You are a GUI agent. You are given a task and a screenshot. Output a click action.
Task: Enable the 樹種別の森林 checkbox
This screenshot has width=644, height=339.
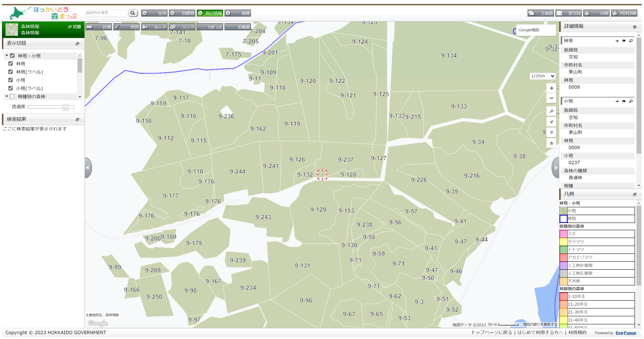(12, 96)
